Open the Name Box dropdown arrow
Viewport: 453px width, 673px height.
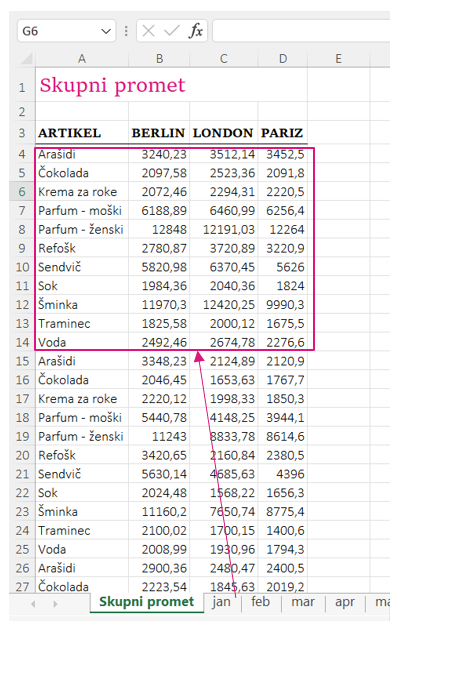coord(106,31)
